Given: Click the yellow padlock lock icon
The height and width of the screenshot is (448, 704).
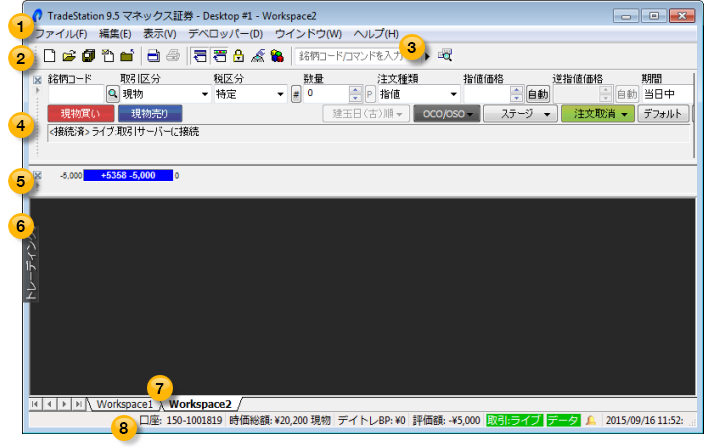Looking at the screenshot, I should [238, 56].
